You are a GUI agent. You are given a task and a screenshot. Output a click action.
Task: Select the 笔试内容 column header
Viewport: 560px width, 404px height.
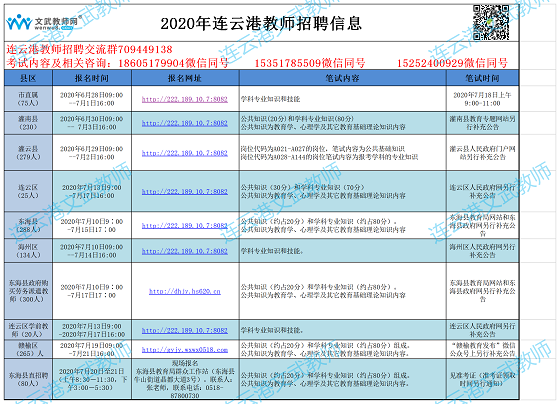(x=342, y=78)
